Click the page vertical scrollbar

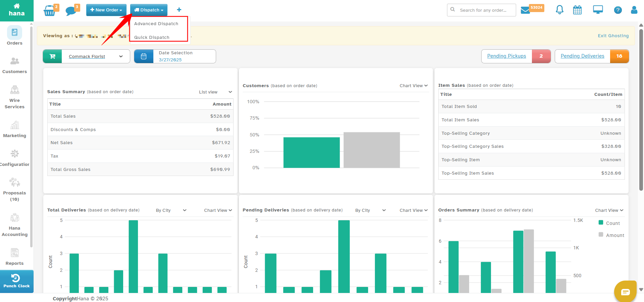click(641, 110)
